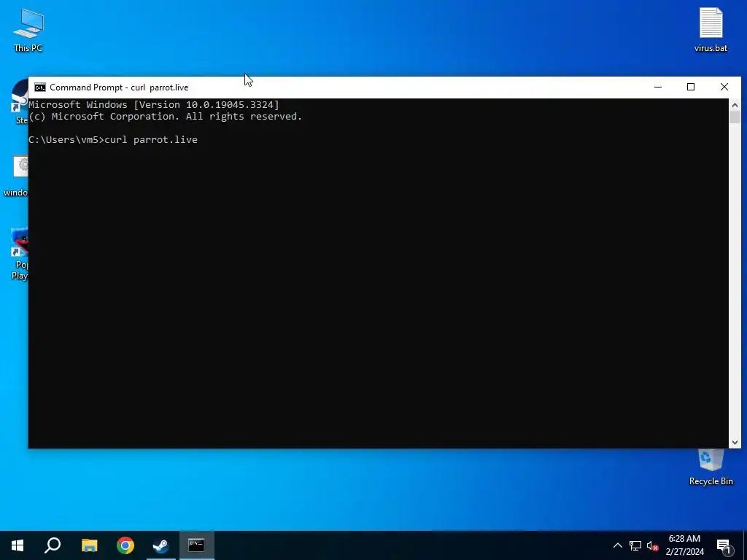This screenshot has height=560, width=747.
Task: Click the 'Command Prompt - curl parrot.live' title
Action: pyautogui.click(x=119, y=87)
